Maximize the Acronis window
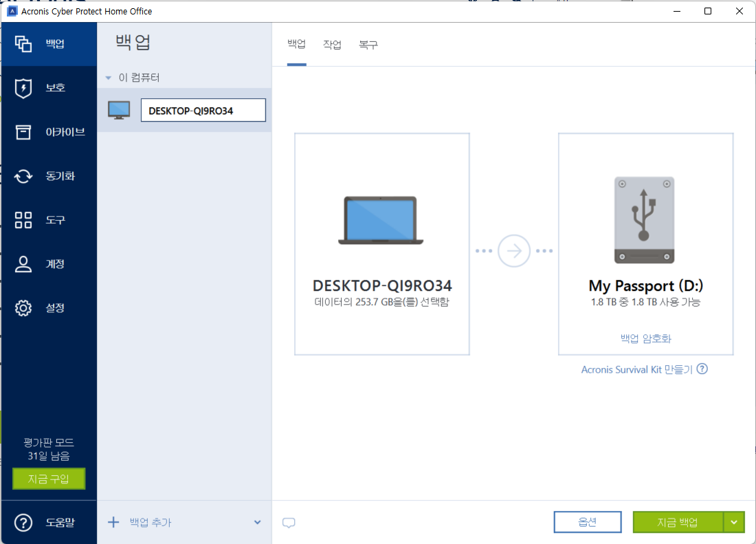This screenshot has height=544, width=756. tap(708, 11)
